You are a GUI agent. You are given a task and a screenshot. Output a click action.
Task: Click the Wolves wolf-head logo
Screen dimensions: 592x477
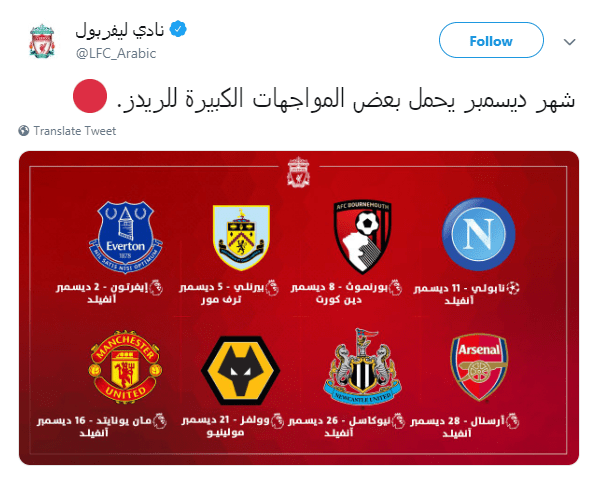pos(240,370)
